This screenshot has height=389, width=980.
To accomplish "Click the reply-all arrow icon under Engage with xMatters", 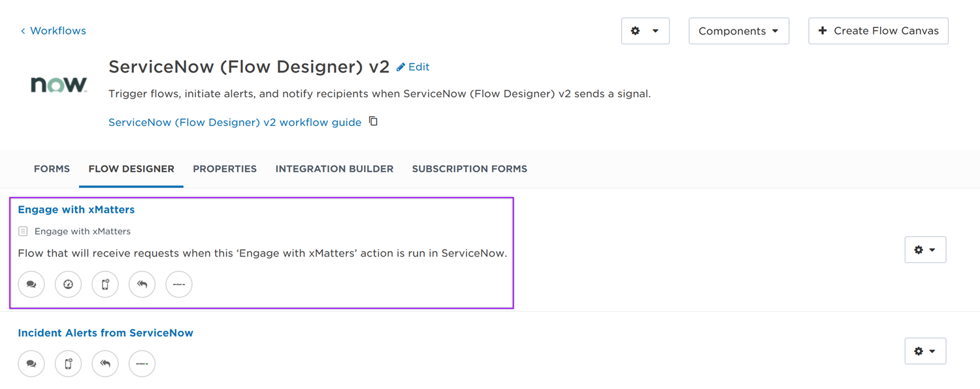I will [142, 284].
